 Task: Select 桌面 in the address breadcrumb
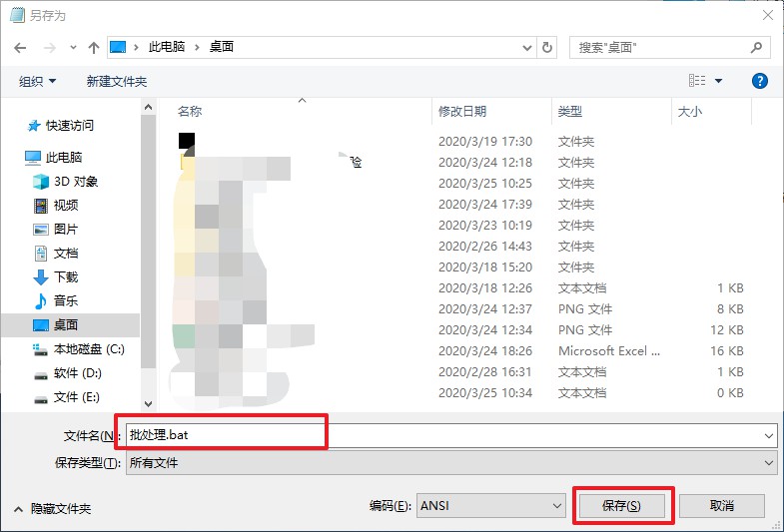(x=222, y=47)
